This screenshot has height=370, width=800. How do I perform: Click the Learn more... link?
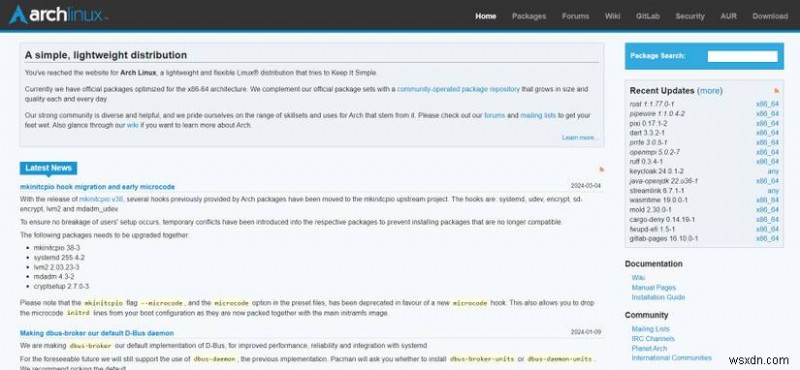(x=580, y=138)
